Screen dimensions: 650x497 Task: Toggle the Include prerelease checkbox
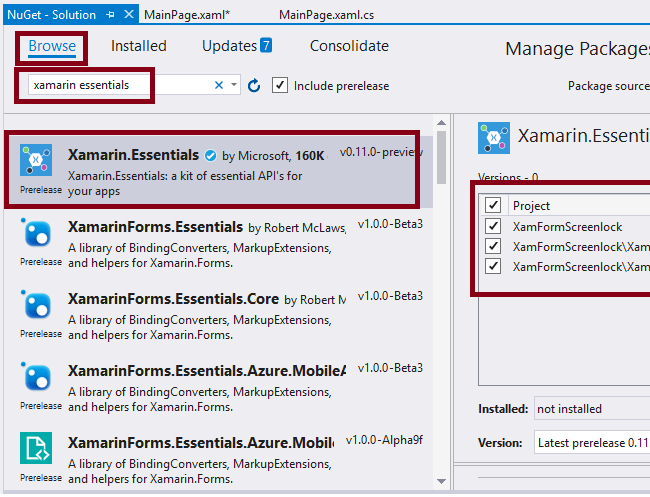(x=281, y=86)
